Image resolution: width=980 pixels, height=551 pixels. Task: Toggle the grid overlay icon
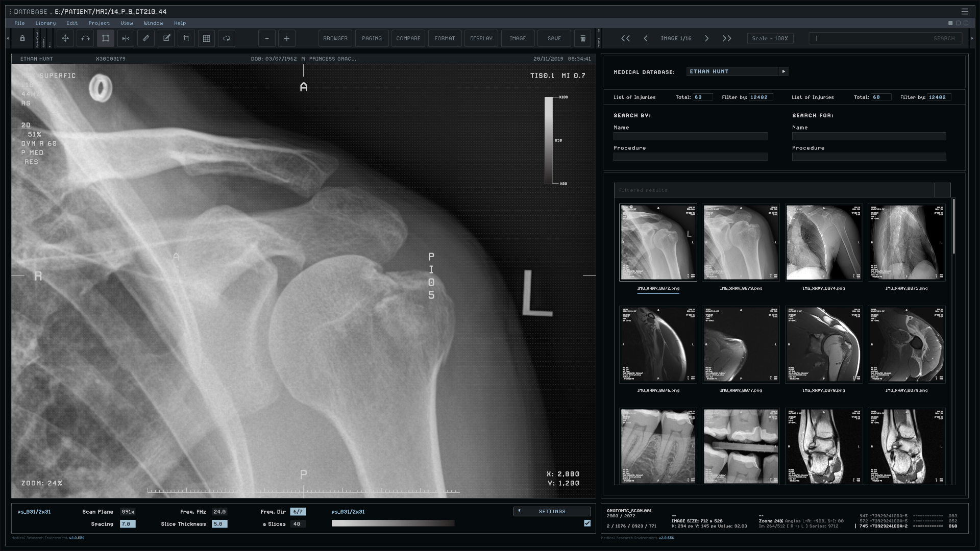point(207,38)
